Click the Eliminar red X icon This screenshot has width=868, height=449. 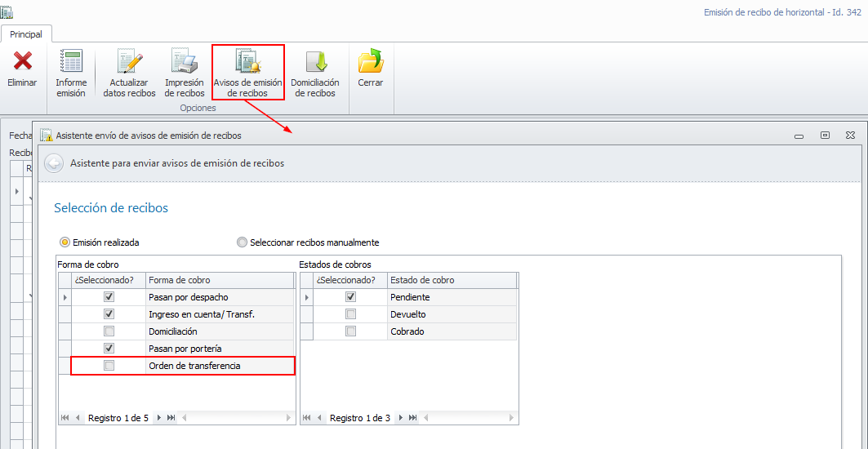click(22, 60)
